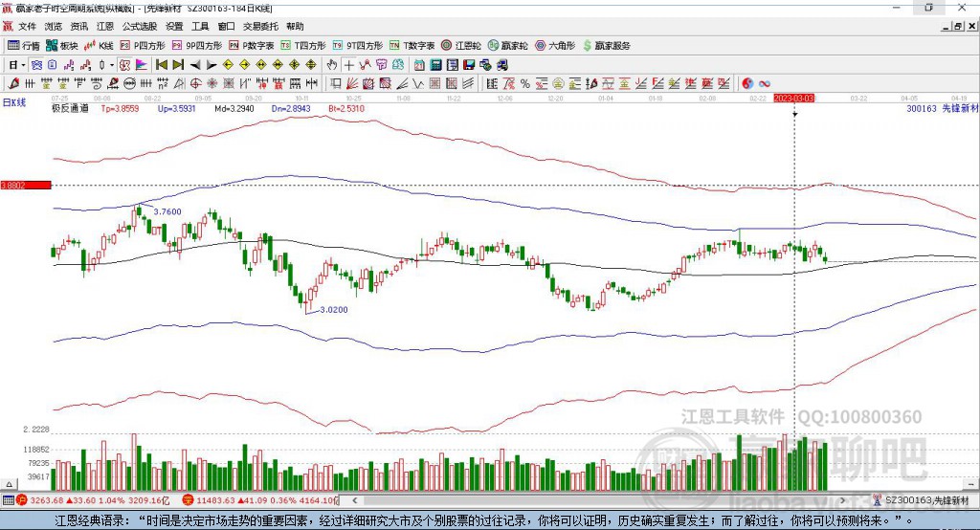This screenshot has width=980, height=530.
Task: Jump to first bar with skip-back icon
Action: coord(162,65)
